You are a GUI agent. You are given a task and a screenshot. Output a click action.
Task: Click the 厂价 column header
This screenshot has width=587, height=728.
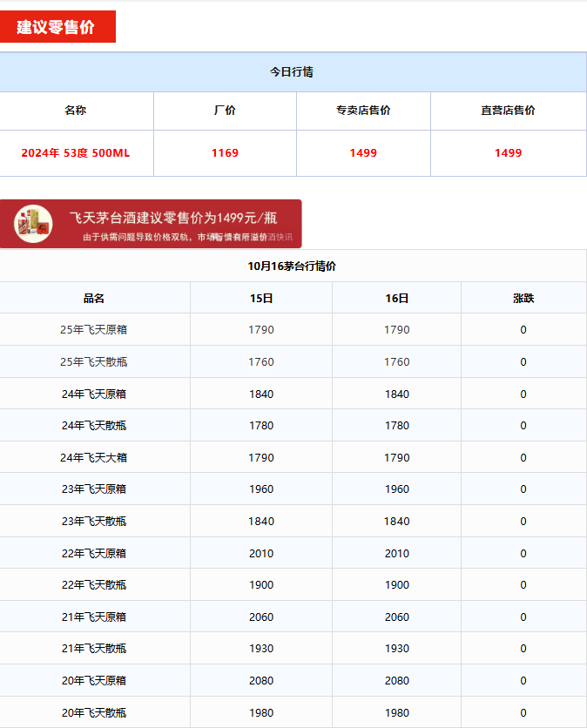click(225, 111)
